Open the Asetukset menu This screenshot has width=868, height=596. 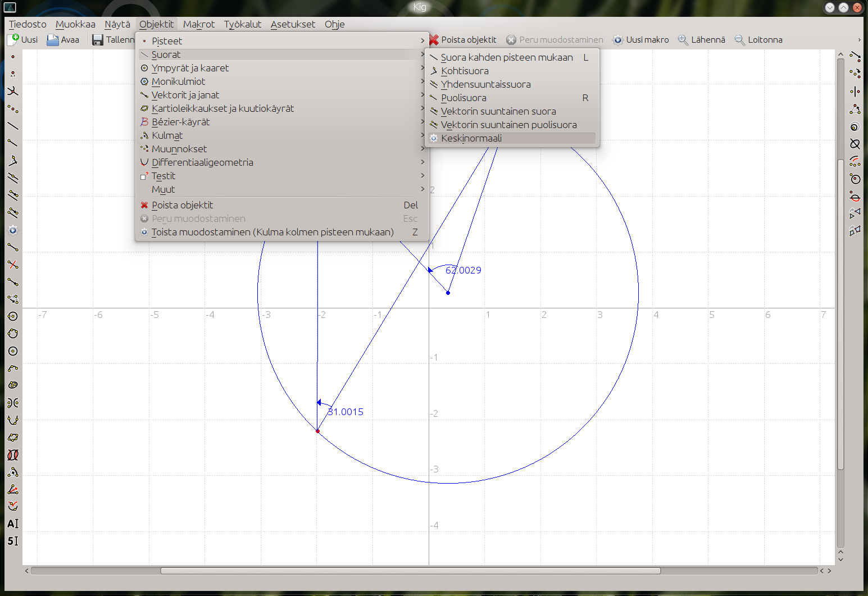[x=293, y=24]
